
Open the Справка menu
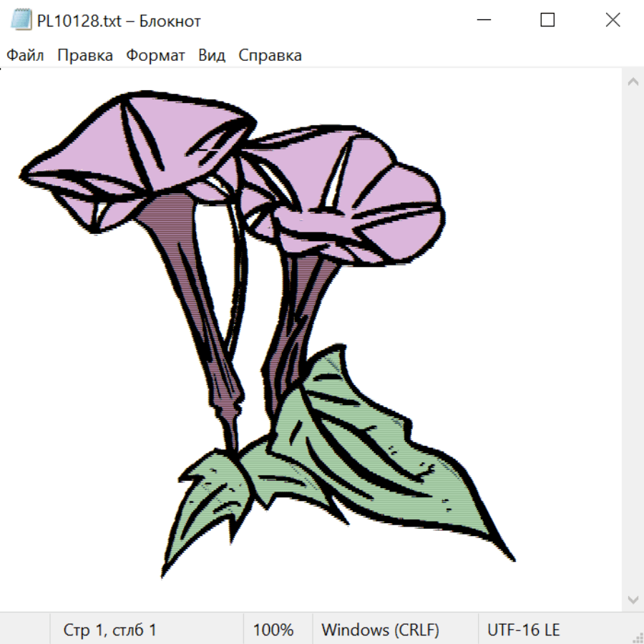click(x=270, y=56)
